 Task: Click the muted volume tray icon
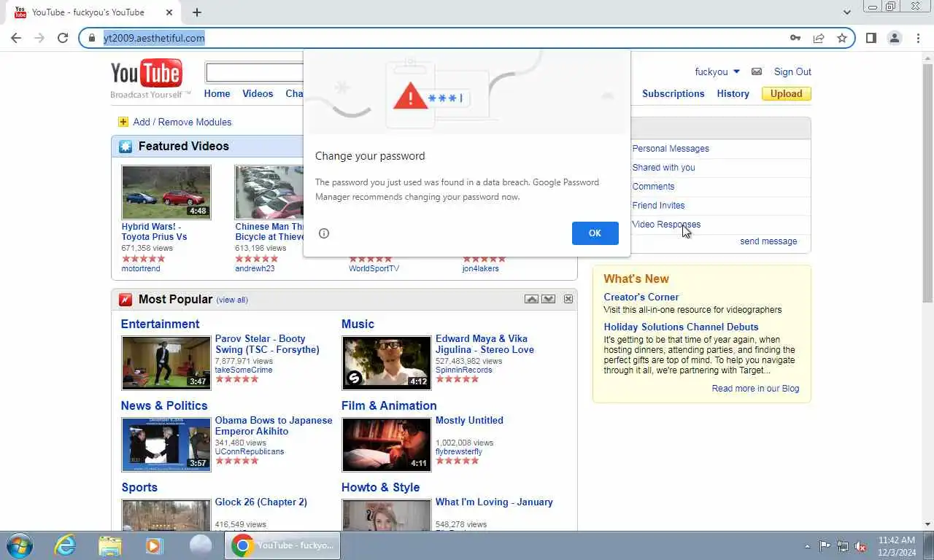click(x=860, y=546)
